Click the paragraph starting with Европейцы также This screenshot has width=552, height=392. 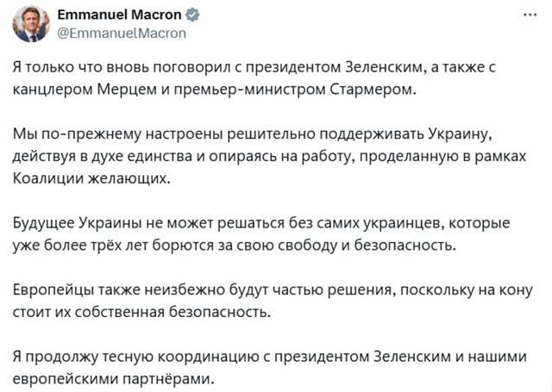pos(273,301)
